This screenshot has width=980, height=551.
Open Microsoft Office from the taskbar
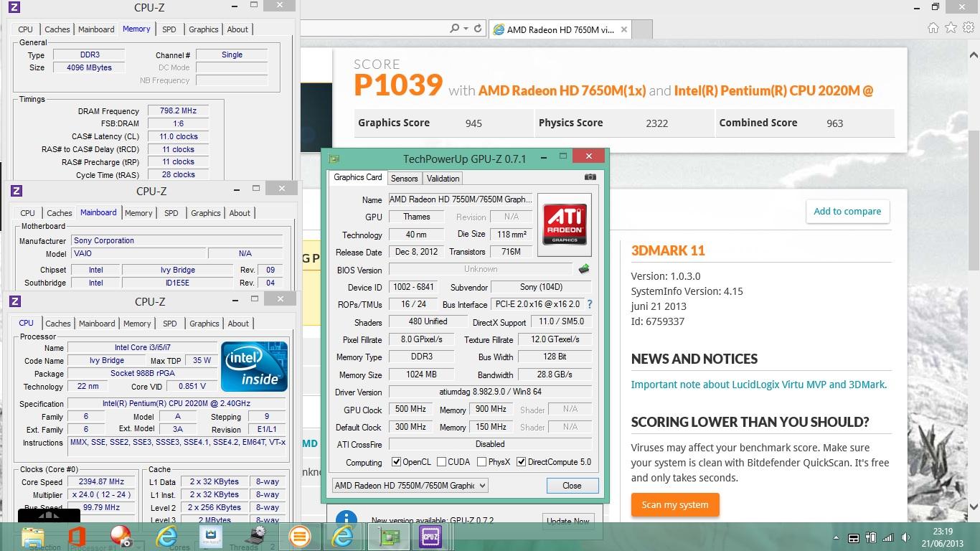point(77,537)
